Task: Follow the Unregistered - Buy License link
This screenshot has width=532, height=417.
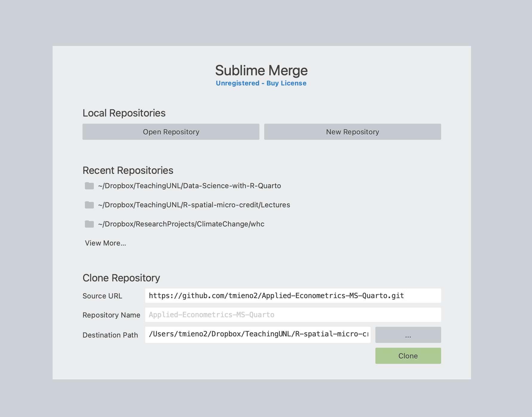Action: (261, 83)
